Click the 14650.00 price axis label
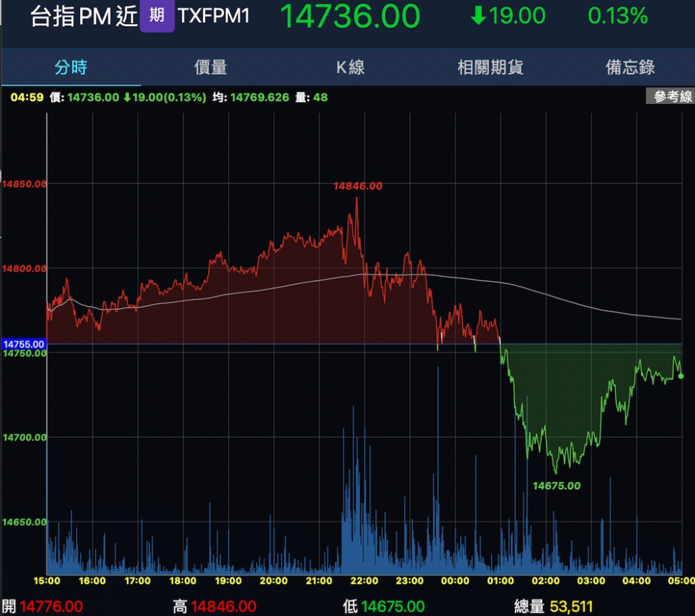This screenshot has width=695, height=616. (x=25, y=522)
